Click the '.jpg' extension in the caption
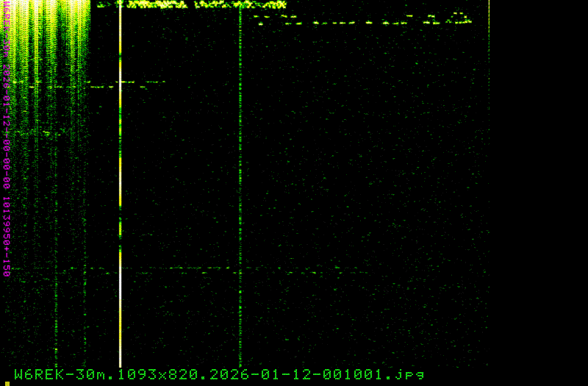The image size is (588, 386). [x=409, y=374]
